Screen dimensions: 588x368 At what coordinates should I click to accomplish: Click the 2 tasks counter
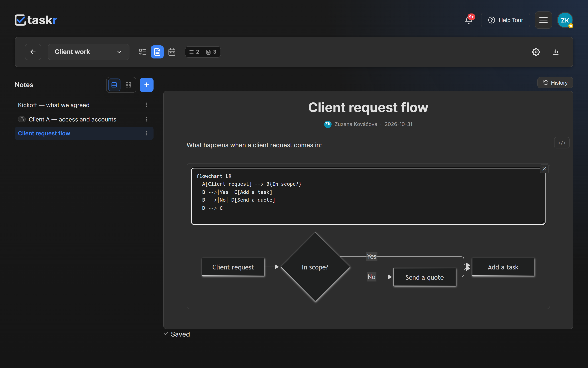tap(194, 52)
